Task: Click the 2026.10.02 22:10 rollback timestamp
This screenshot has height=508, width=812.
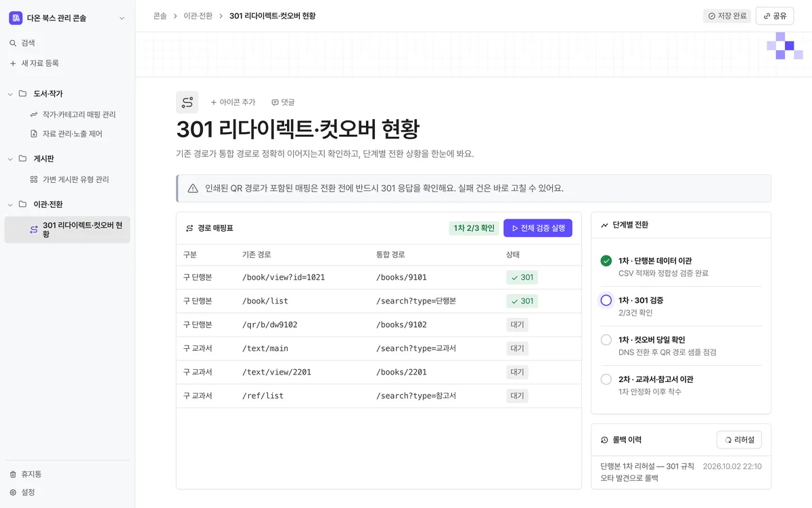Action: tap(732, 466)
